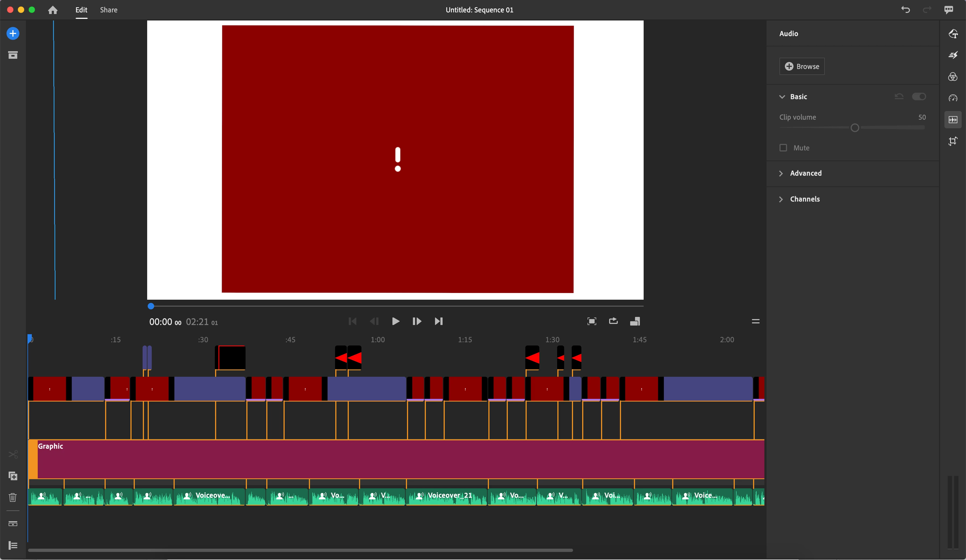966x560 pixels.
Task: Click the duplicate clip icon
Action: [13, 476]
